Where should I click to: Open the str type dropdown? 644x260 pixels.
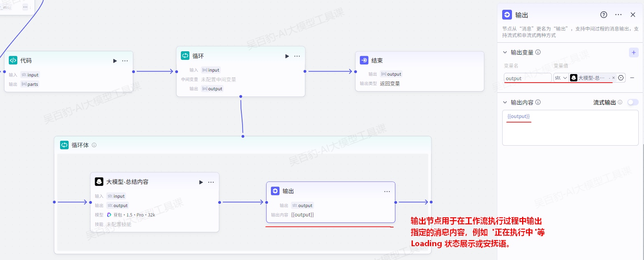click(561, 78)
